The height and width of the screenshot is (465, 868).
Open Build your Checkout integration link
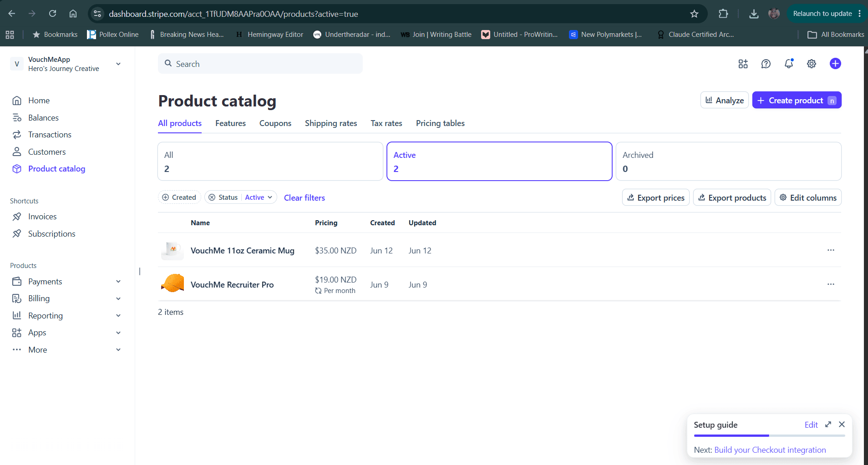tap(770, 450)
